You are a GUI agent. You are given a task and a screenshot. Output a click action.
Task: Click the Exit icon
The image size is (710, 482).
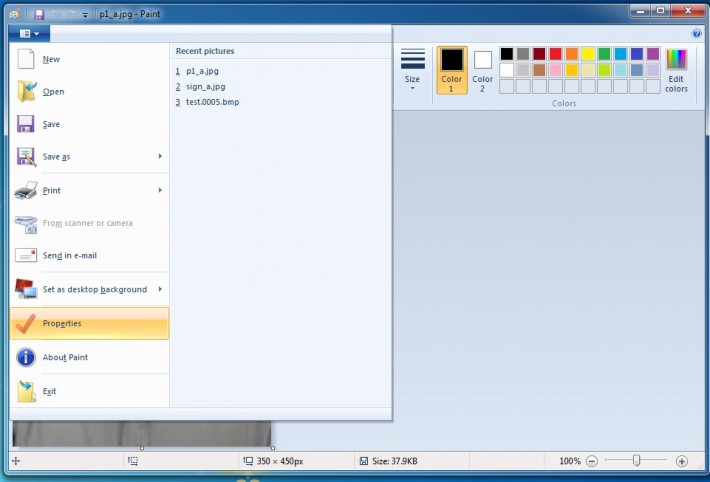(26, 391)
